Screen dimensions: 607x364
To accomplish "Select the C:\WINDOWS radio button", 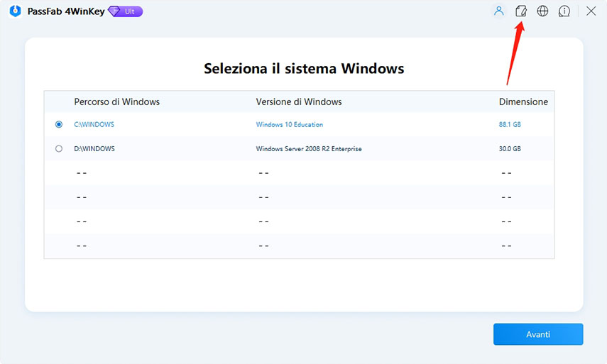I will click(x=58, y=124).
